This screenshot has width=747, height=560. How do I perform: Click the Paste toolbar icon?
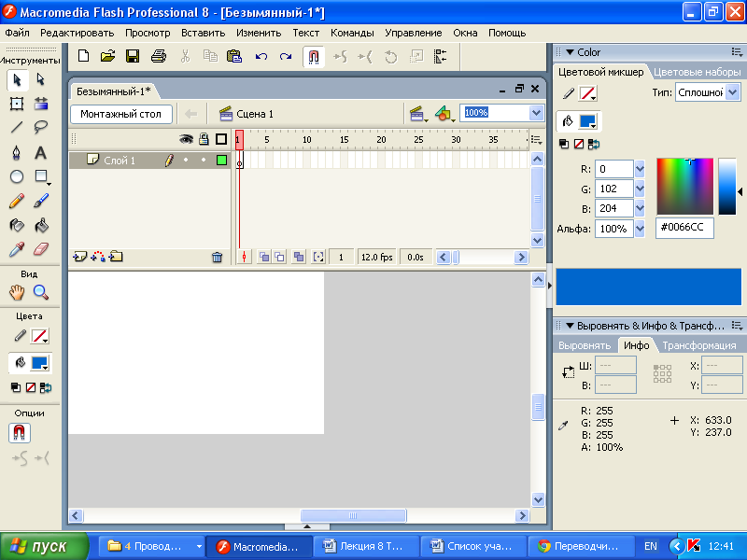coord(234,57)
